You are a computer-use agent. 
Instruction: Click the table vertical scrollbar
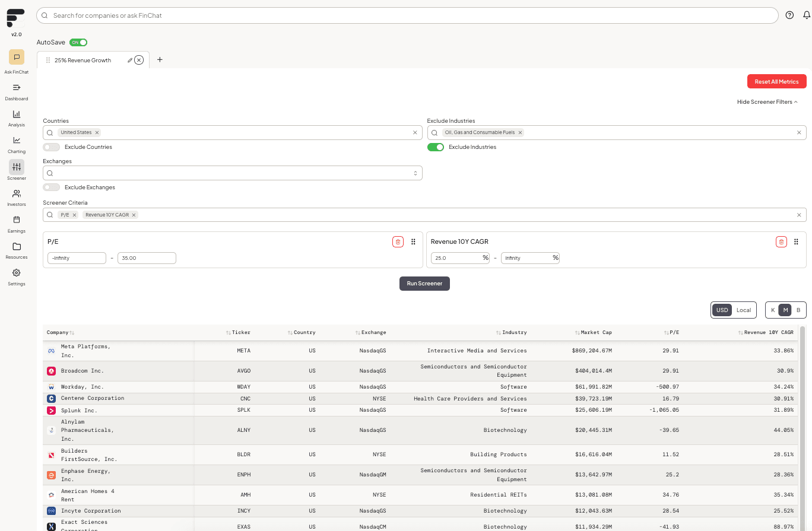[803, 427]
